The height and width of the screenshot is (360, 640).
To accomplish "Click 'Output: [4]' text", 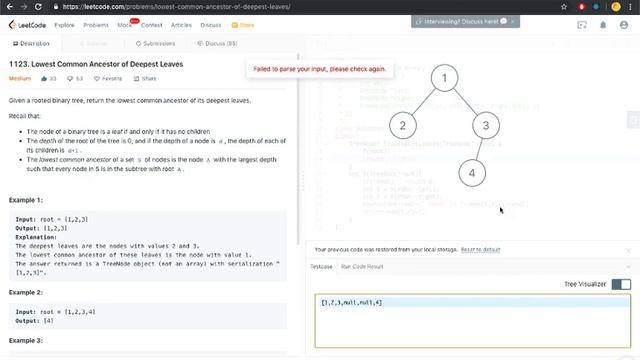I will (34, 321).
